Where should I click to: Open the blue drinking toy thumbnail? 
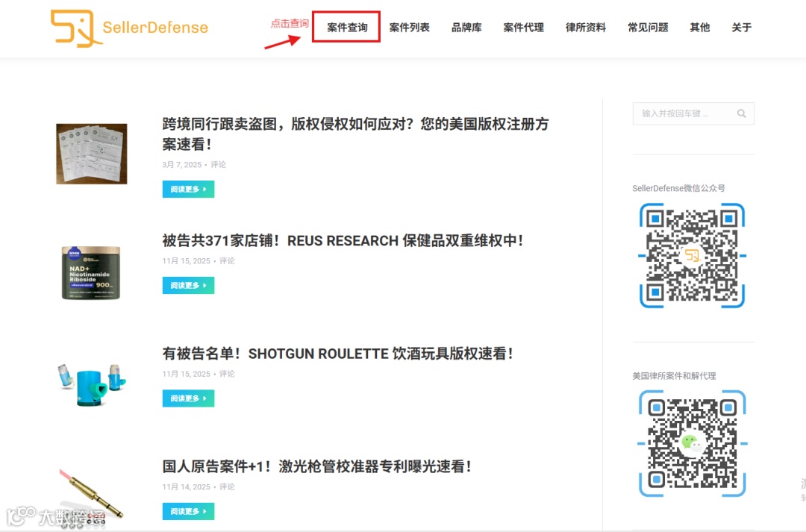point(92,384)
